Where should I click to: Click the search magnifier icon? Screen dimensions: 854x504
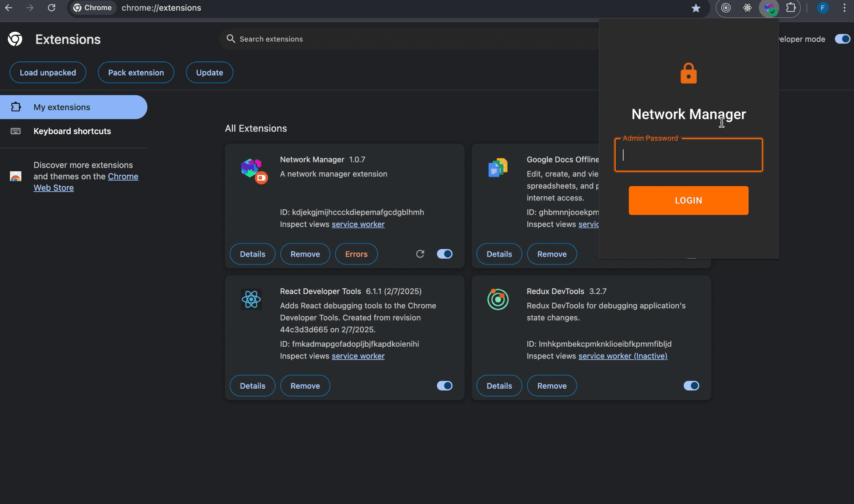coord(231,39)
